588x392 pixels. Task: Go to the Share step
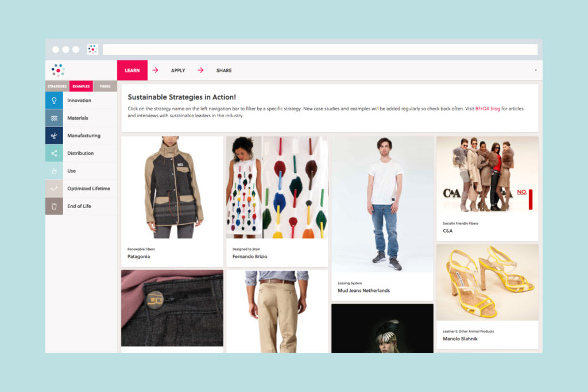point(224,70)
